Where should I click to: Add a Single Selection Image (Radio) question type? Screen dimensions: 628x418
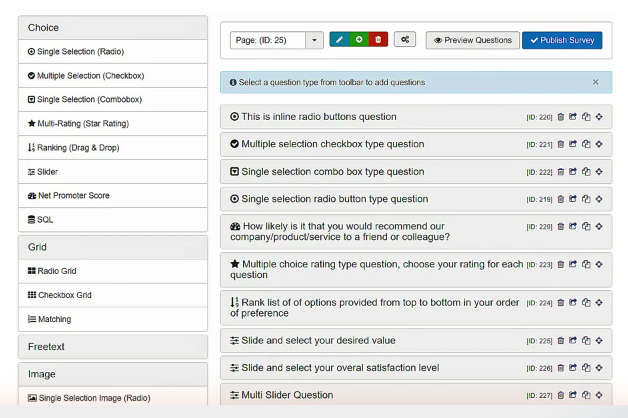click(x=113, y=398)
